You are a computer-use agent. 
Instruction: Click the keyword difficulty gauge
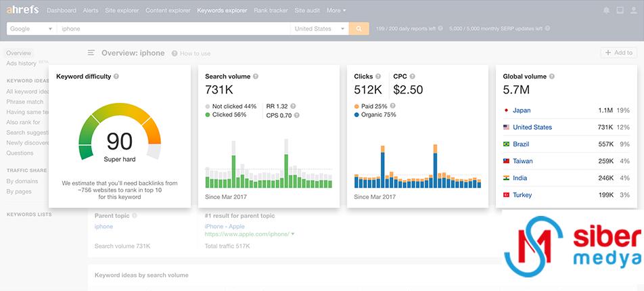[120, 131]
